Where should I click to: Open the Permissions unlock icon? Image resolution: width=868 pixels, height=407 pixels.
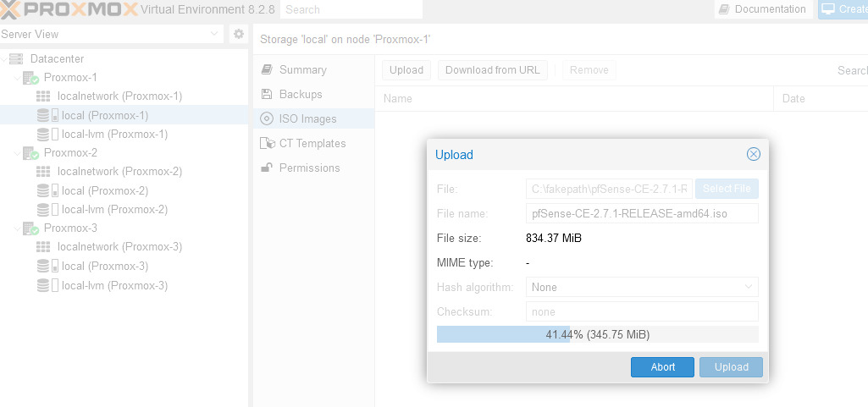point(267,168)
